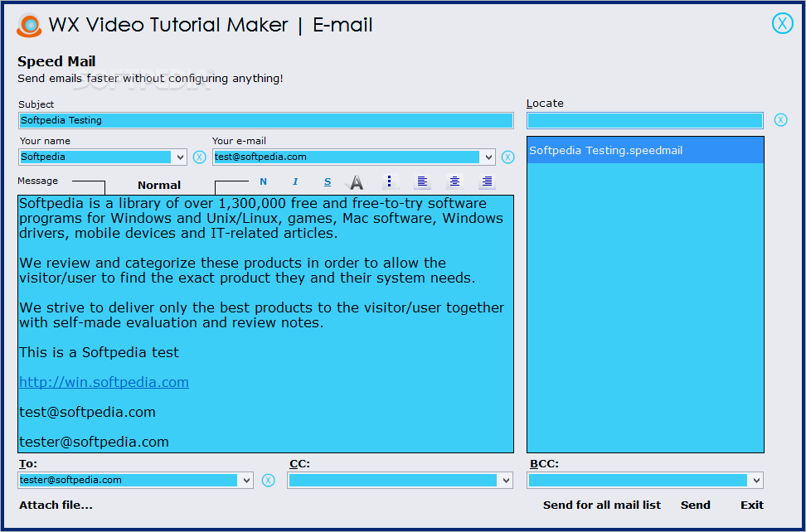This screenshot has width=806, height=532.
Task: Click Send for all mail list
Action: coord(602,505)
